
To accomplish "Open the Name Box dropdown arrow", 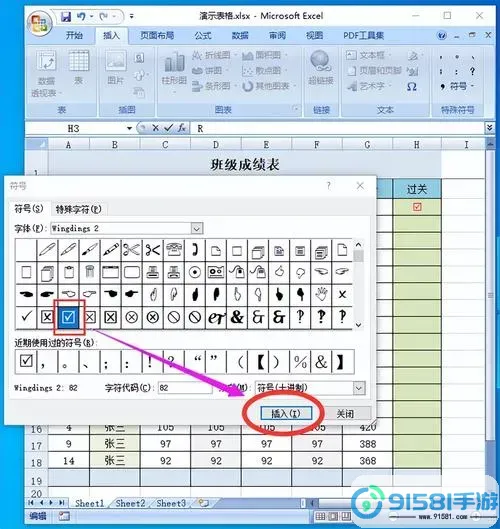I will (x=129, y=128).
